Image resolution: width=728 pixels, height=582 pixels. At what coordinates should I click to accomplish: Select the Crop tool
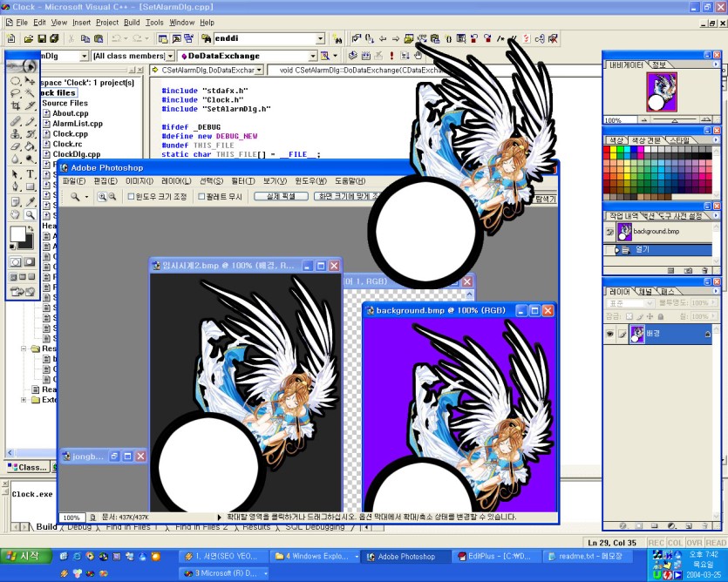pos(16,105)
